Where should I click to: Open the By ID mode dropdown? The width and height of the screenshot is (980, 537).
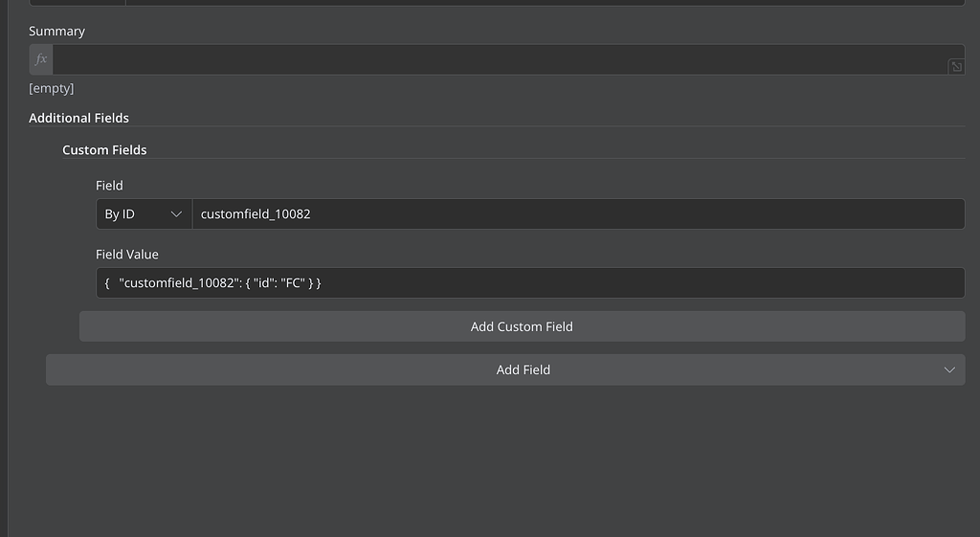click(x=144, y=214)
